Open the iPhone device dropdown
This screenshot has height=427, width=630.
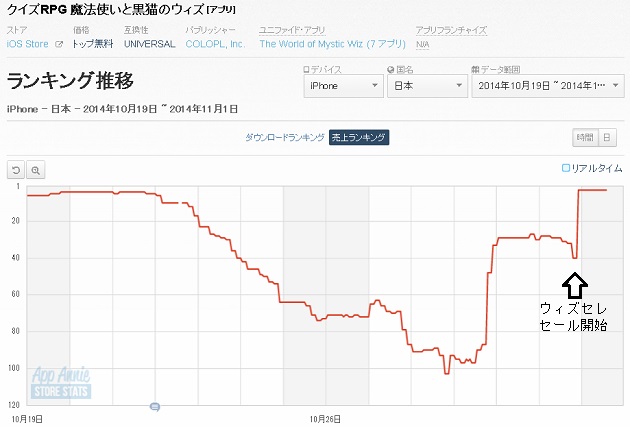343,86
